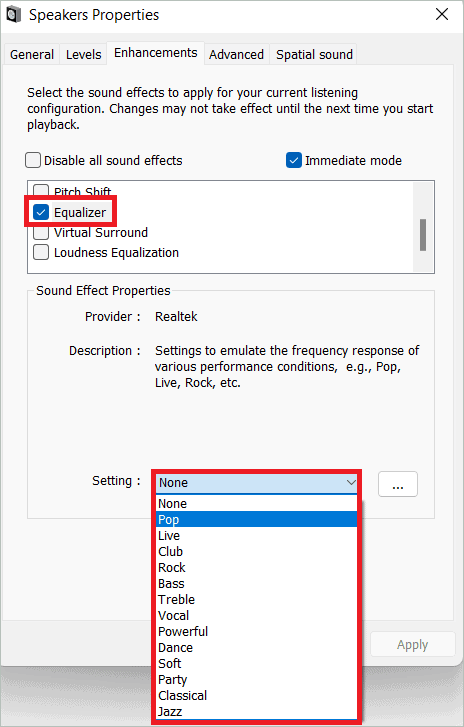Viewport: 464px width, 727px height.
Task: Go to the Advanced tab
Action: (236, 55)
